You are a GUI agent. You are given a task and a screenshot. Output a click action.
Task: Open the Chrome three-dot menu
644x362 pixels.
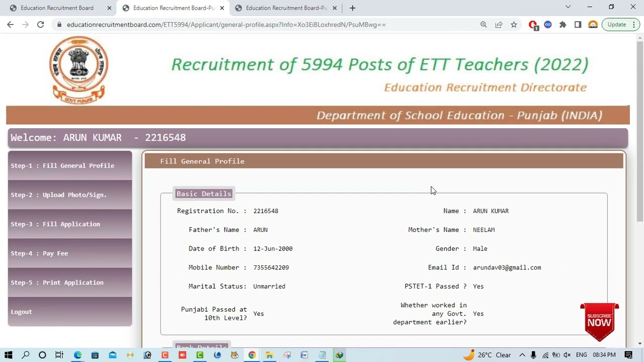(635, 25)
